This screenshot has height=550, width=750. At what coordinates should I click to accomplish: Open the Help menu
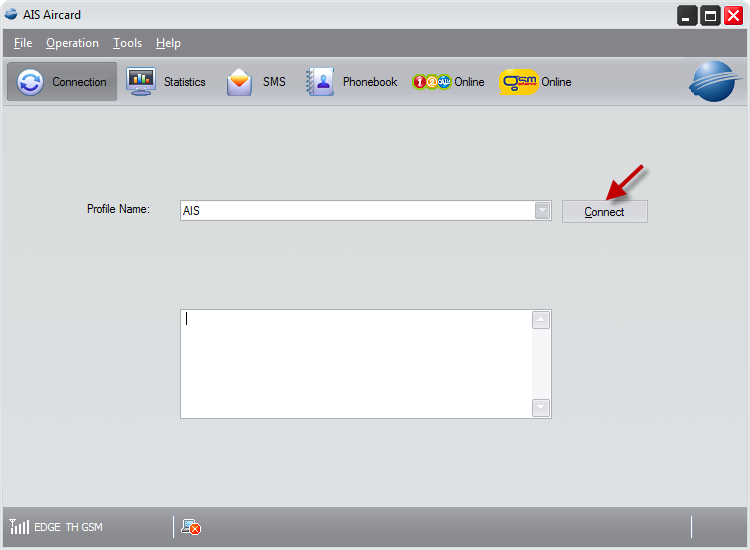168,43
